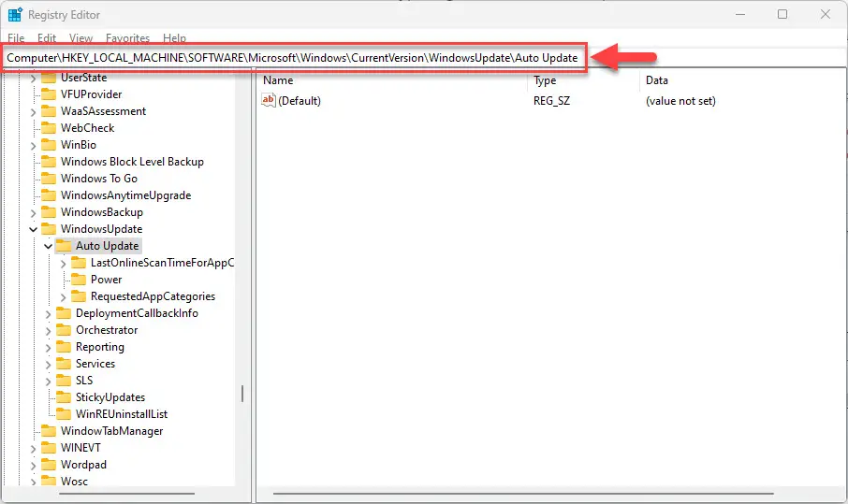Click the WindowsBackup folder icon

coord(49,212)
